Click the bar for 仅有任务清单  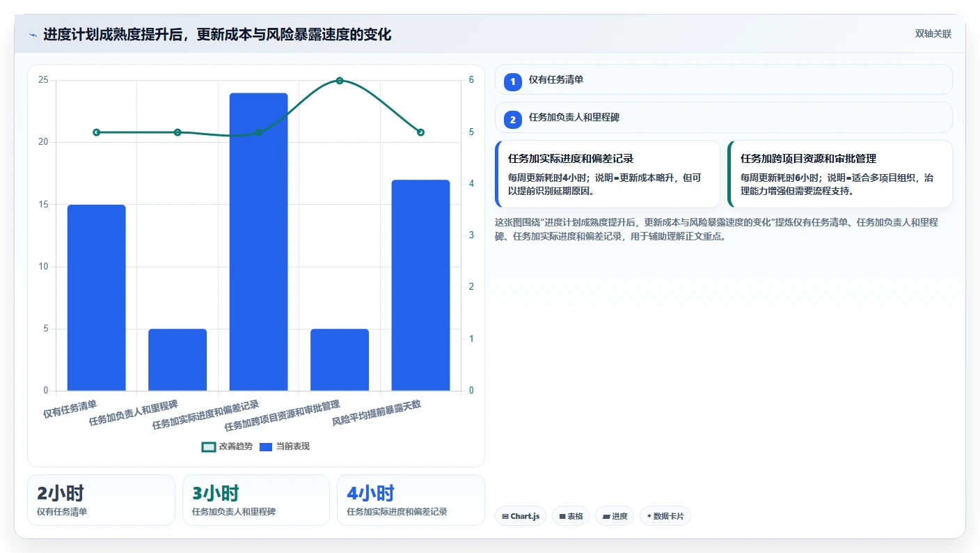pos(97,297)
